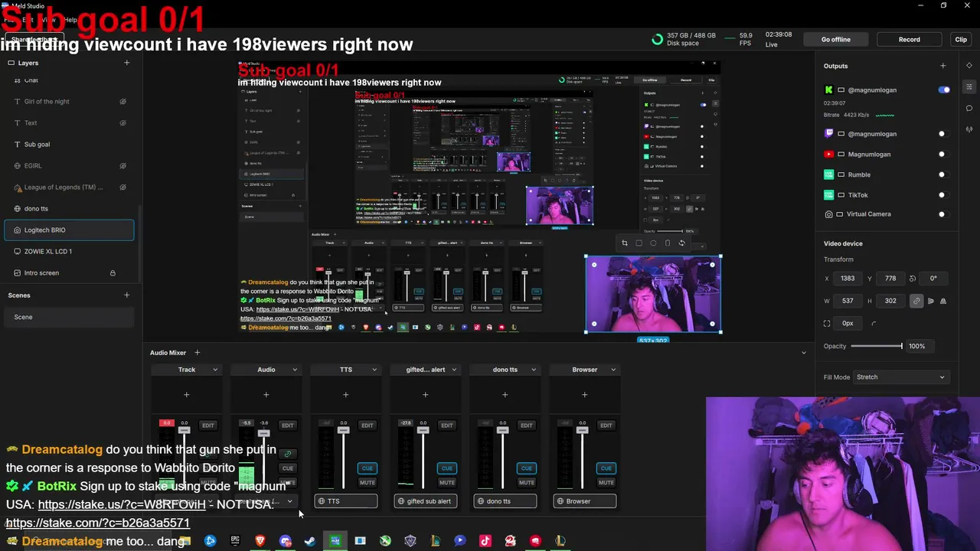Click the corner radius icon
The width and height of the screenshot is (980, 551).
tap(874, 324)
